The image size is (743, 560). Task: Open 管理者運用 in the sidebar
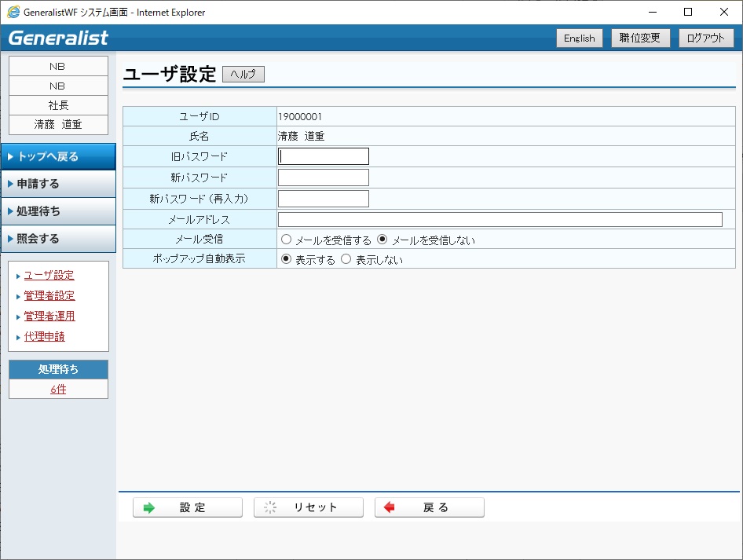click(49, 317)
